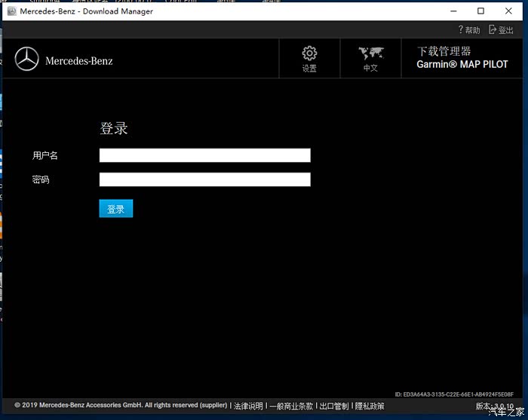
Task: Open the 一般商业条款 terms link
Action: 291,406
